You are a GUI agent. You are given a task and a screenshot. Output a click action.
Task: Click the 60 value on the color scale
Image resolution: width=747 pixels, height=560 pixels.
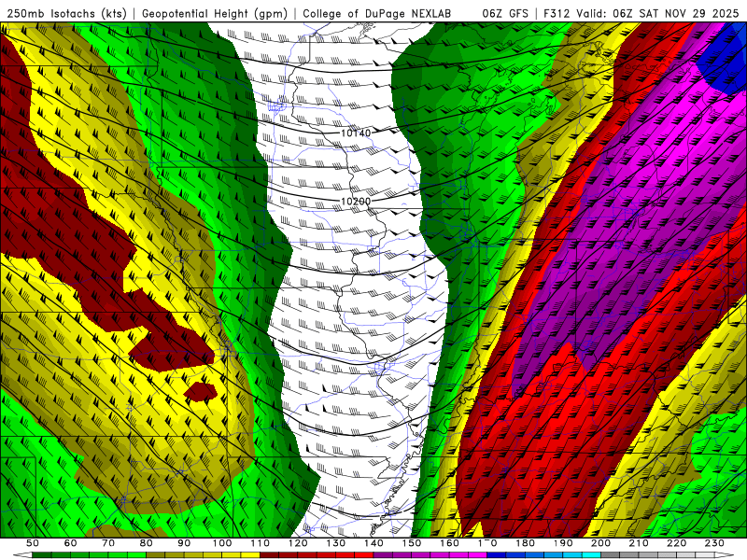point(71,543)
